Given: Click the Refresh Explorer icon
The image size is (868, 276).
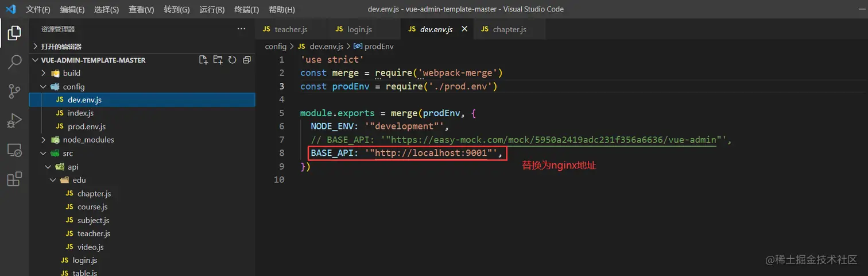Looking at the screenshot, I should (232, 60).
